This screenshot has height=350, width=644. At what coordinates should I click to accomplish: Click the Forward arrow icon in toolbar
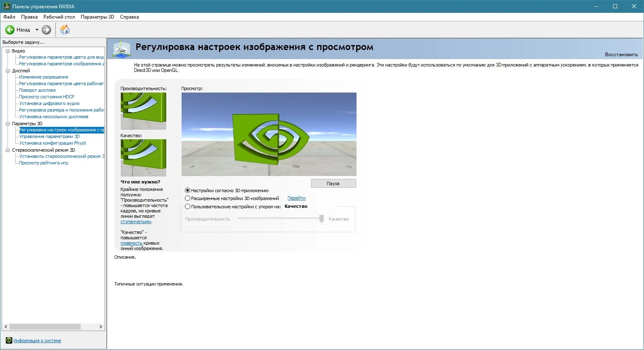(46, 30)
